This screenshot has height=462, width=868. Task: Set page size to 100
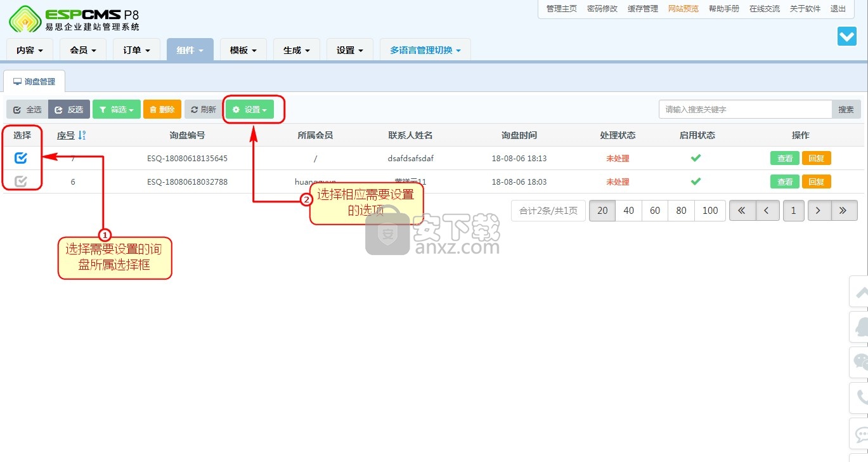pyautogui.click(x=710, y=211)
